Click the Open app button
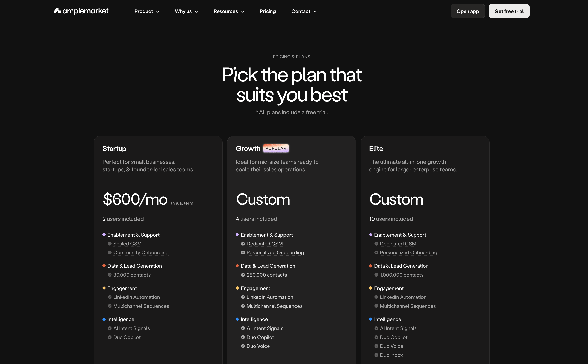Screen dimensions: 588x364 [467, 11]
